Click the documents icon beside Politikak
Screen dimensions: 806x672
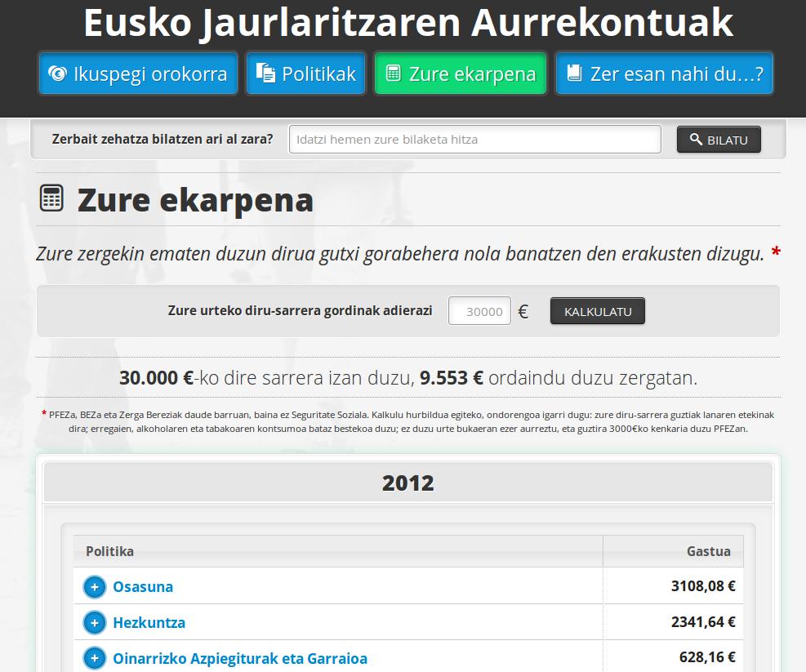(265, 74)
